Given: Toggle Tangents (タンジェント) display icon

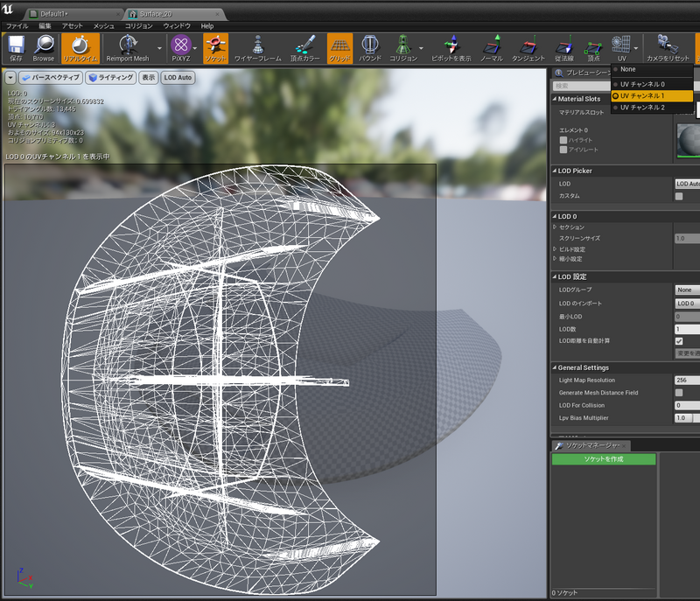Looking at the screenshot, I should click(528, 48).
